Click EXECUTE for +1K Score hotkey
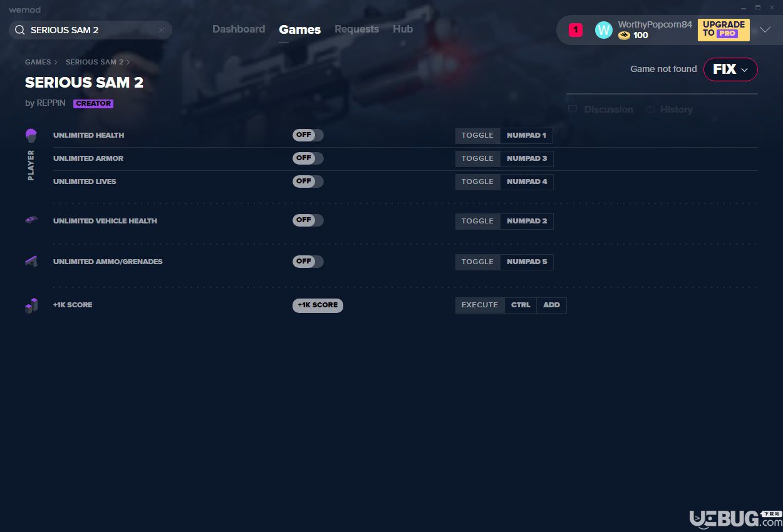The image size is (783, 532). coord(480,305)
